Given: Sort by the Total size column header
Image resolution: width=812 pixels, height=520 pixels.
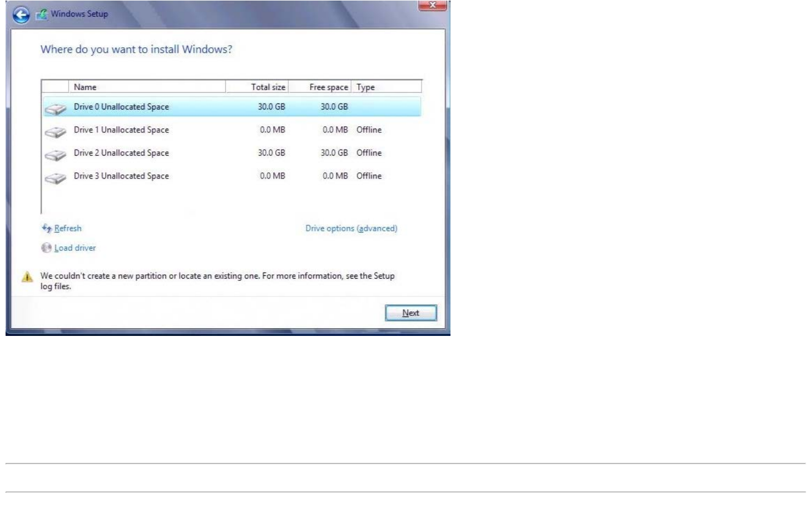Looking at the screenshot, I should [x=257, y=87].
